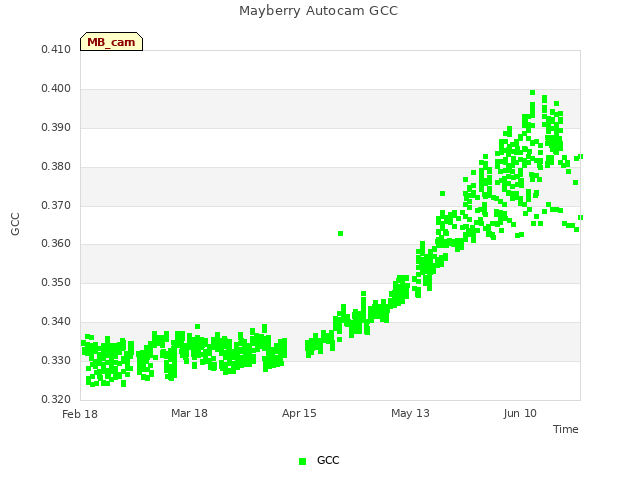
Task: Click the GCC legend label
Action: click(x=328, y=460)
